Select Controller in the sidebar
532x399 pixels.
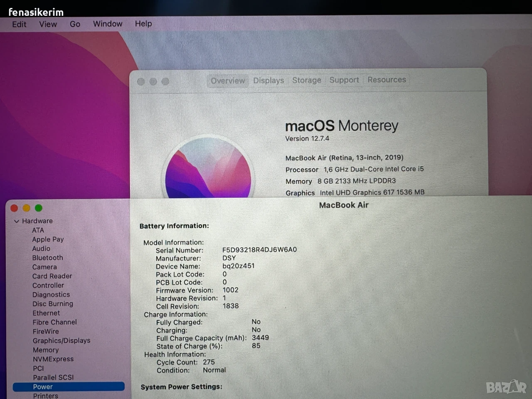point(48,285)
